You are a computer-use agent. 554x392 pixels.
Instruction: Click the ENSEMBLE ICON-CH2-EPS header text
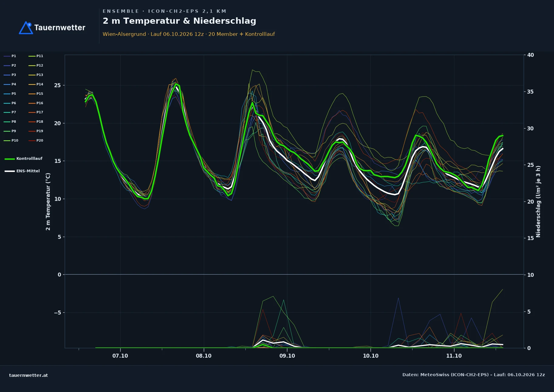(x=164, y=11)
